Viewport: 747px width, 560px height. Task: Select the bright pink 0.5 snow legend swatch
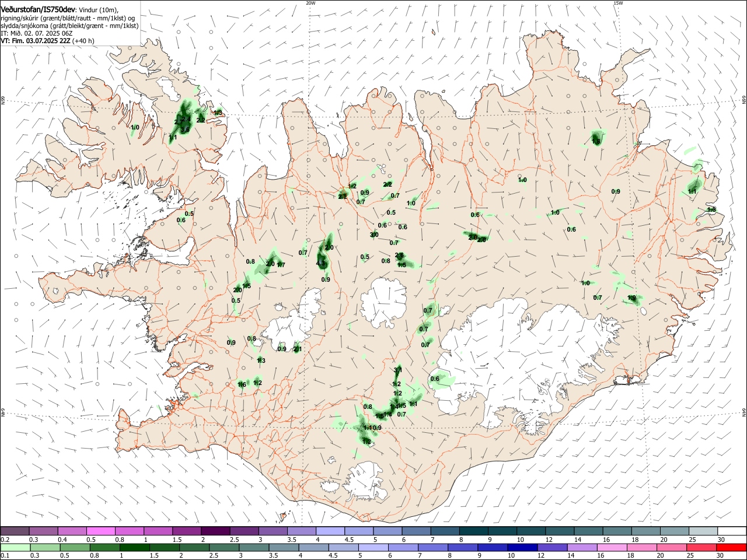(x=101, y=531)
